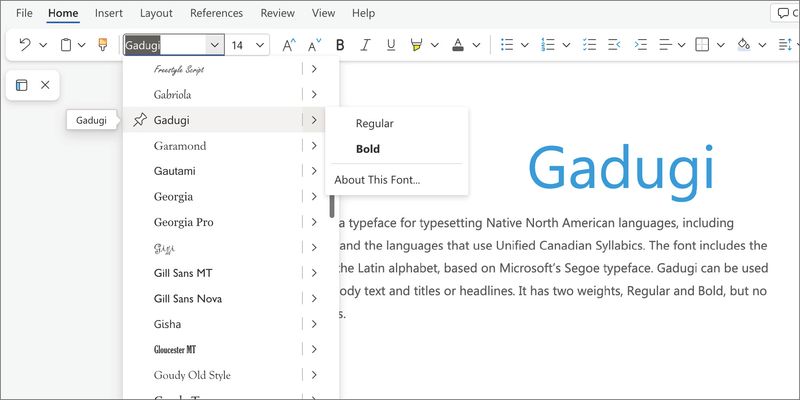Open the Undo history dropdown arrow
The width and height of the screenshot is (800, 400).
click(43, 45)
